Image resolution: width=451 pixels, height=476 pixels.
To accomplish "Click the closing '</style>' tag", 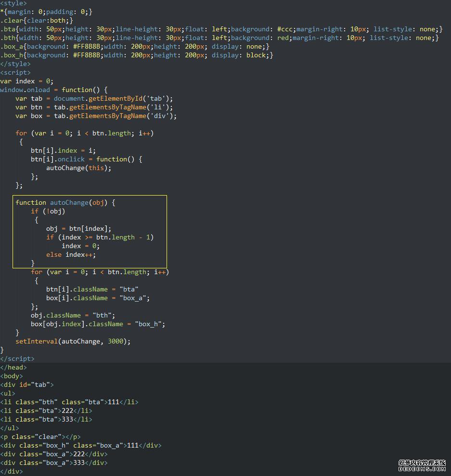I will 15,64.
